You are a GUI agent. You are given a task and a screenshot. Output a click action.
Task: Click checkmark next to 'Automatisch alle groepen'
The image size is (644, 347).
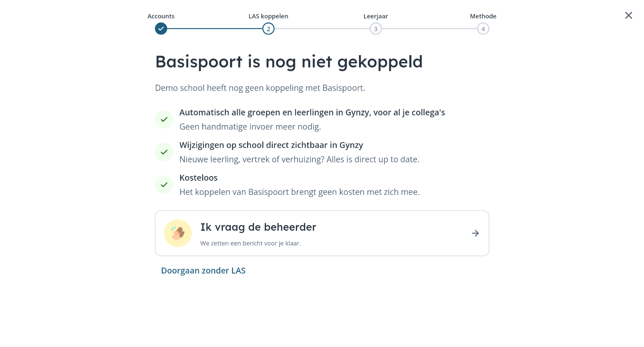tap(164, 119)
